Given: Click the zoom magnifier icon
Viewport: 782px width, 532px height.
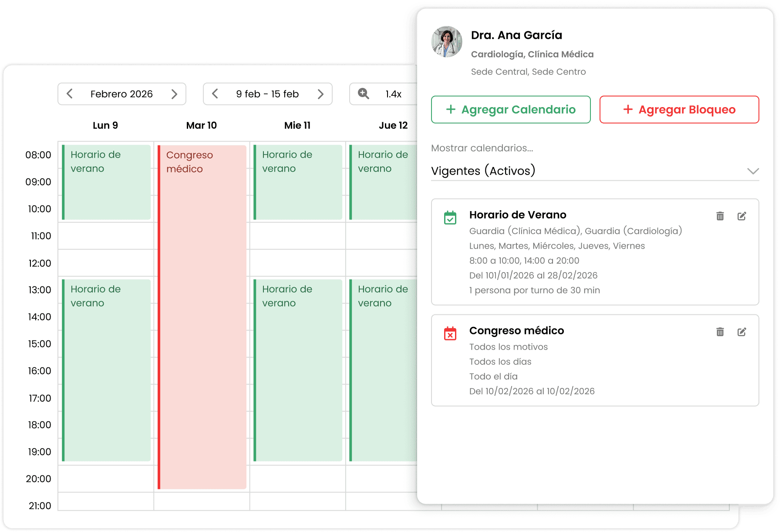Looking at the screenshot, I should point(363,94).
